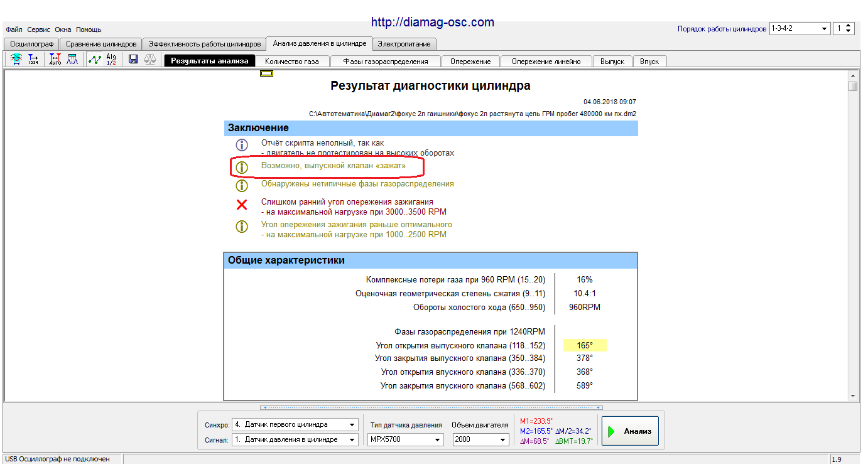
Task: Click 'Возможно, выпускной клапан «зажат»' message
Action: (x=334, y=166)
